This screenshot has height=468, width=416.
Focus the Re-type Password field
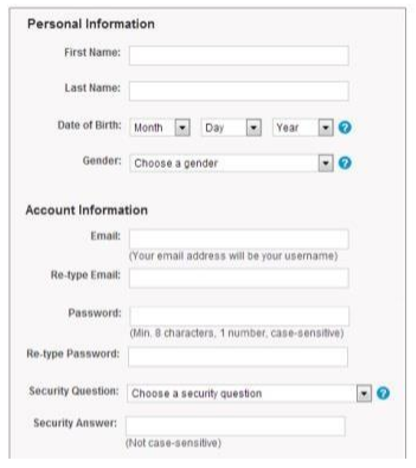(x=238, y=357)
